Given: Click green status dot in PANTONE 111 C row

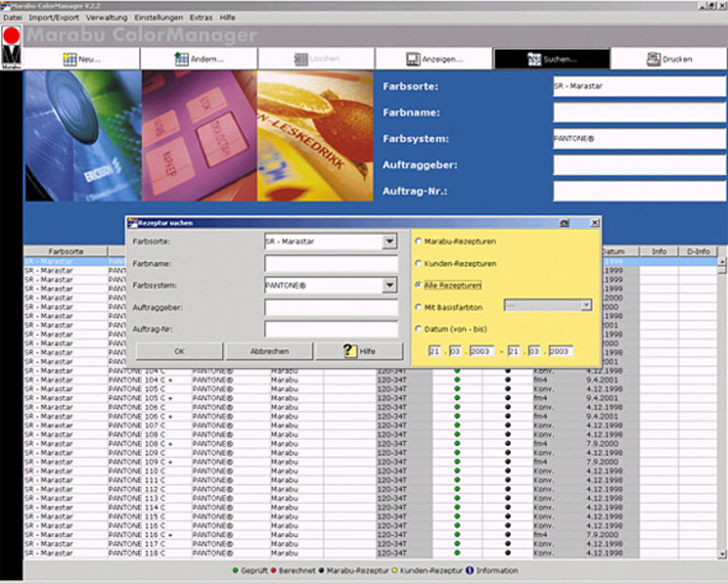Looking at the screenshot, I should point(457,480).
